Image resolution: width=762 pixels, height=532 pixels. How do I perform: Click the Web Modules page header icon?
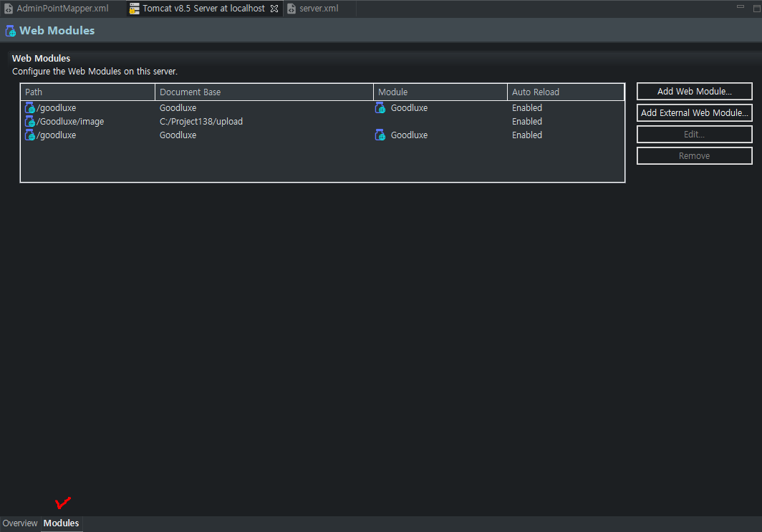coord(11,31)
